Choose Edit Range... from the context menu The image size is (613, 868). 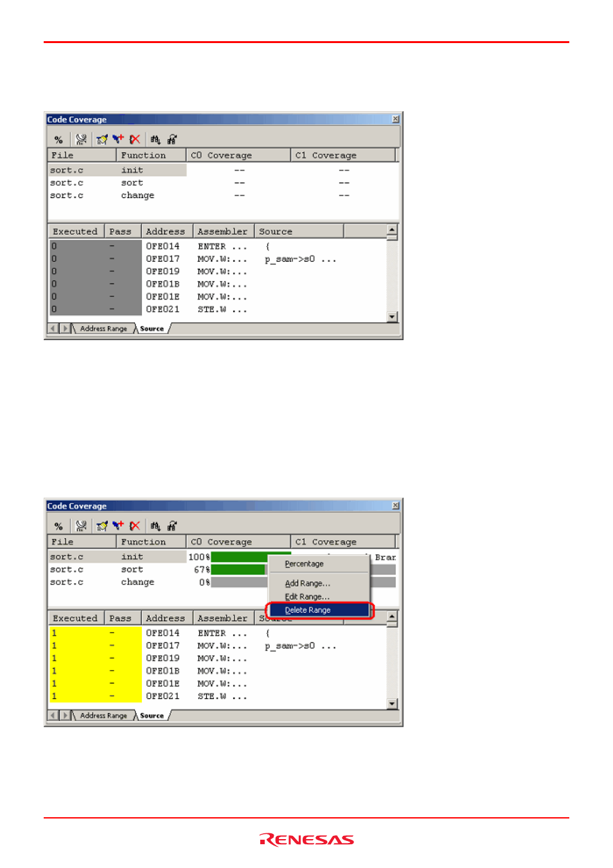(319, 597)
